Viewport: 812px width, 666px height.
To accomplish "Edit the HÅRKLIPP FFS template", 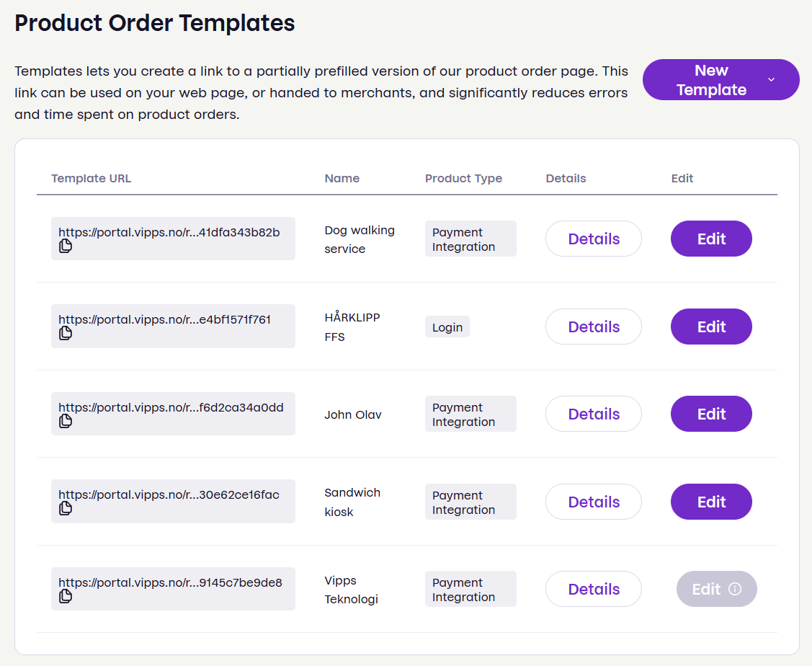I will pyautogui.click(x=711, y=327).
